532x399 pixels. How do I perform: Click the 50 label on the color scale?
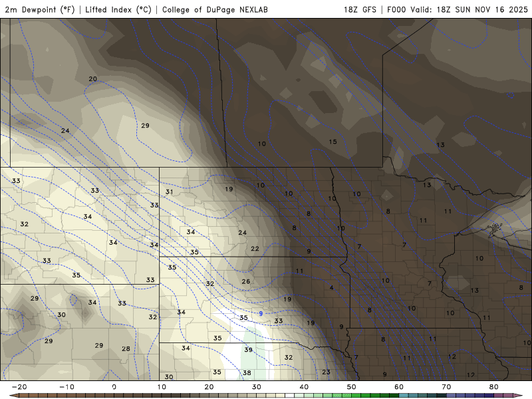[x=352, y=387]
